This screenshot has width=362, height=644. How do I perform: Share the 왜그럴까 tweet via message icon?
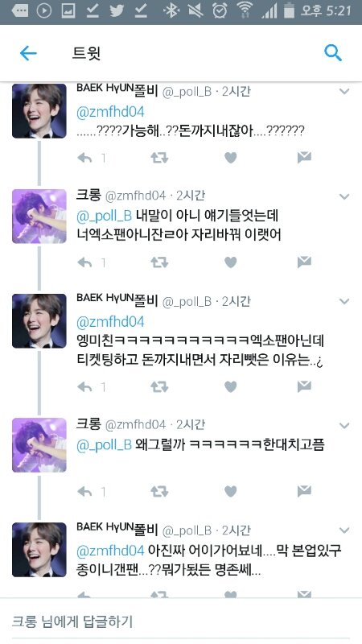click(x=304, y=490)
